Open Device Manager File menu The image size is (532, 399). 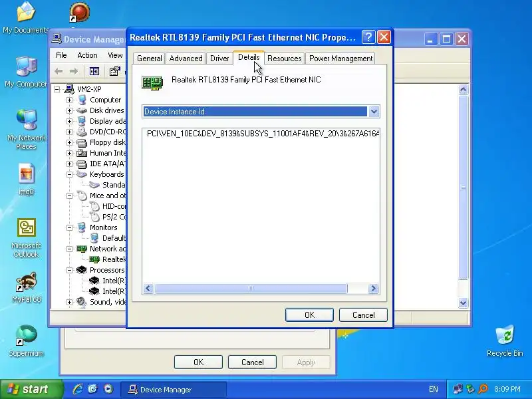pyautogui.click(x=61, y=55)
